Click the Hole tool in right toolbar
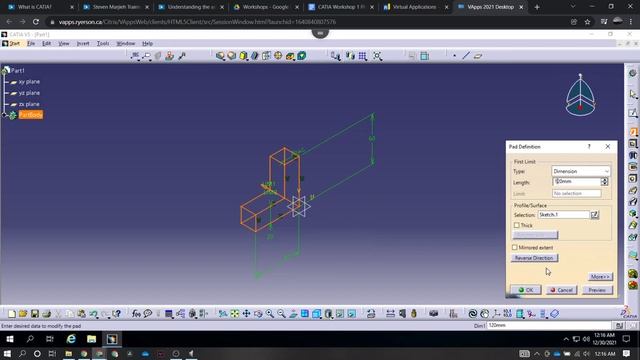The image size is (640, 360). [633, 179]
